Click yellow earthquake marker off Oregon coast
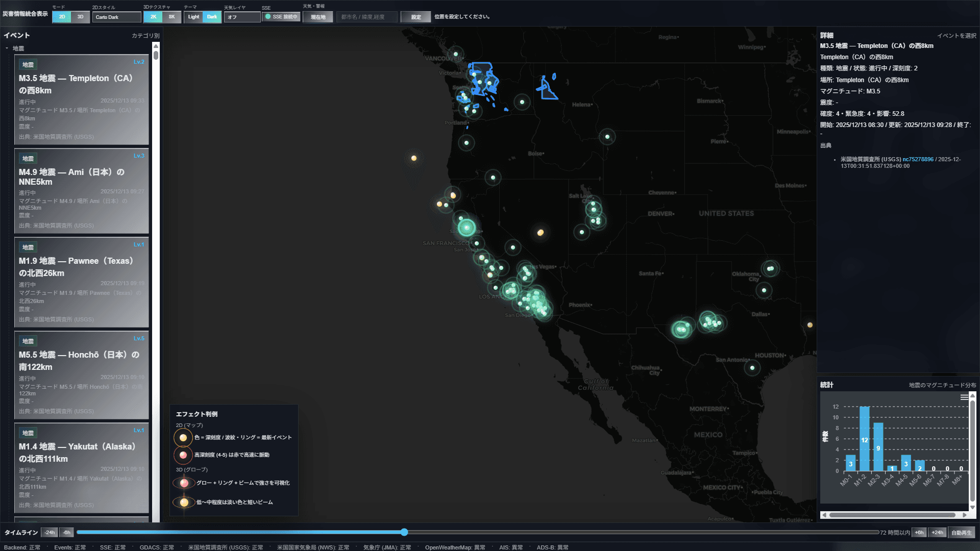The height and width of the screenshot is (551, 980). pyautogui.click(x=414, y=158)
